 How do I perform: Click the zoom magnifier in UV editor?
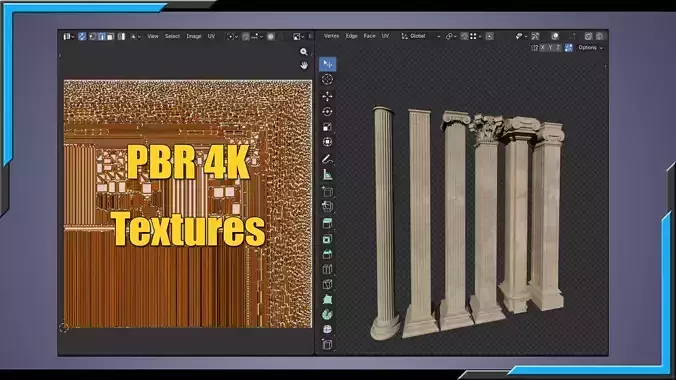[304, 52]
